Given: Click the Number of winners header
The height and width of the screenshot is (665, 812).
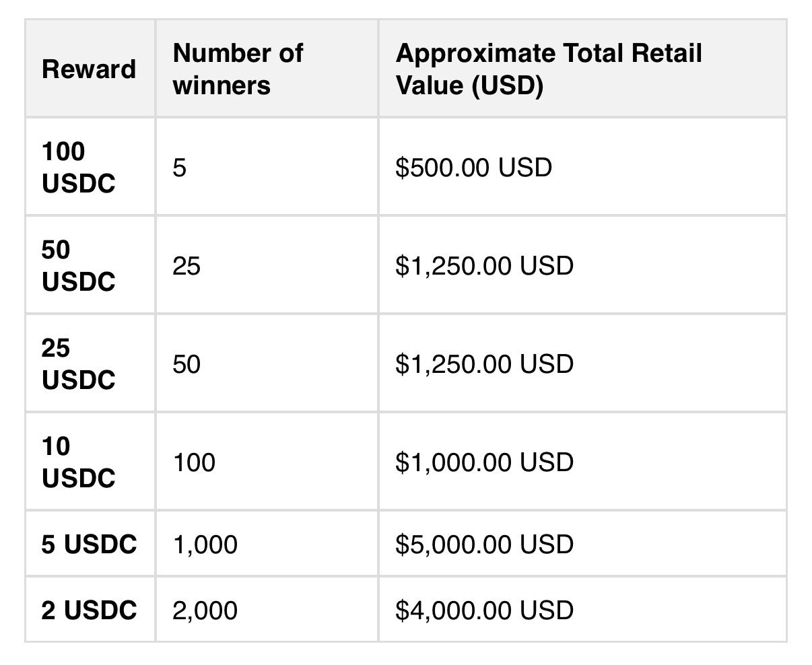Looking at the screenshot, I should tap(238, 69).
